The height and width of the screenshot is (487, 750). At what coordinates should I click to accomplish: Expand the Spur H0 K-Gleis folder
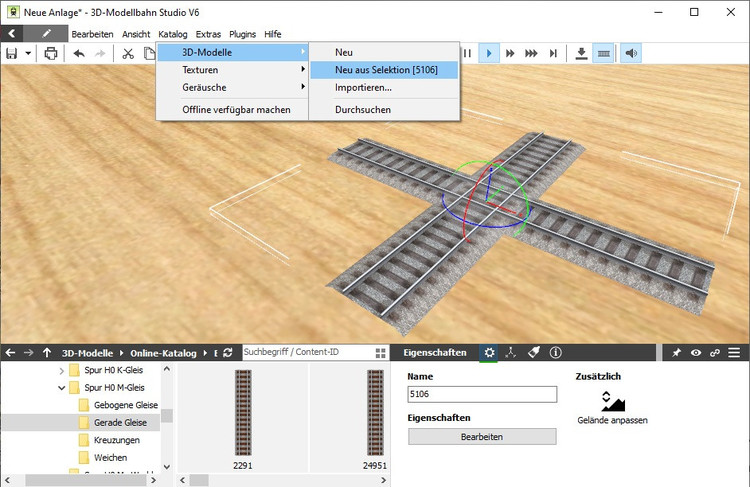pos(62,370)
